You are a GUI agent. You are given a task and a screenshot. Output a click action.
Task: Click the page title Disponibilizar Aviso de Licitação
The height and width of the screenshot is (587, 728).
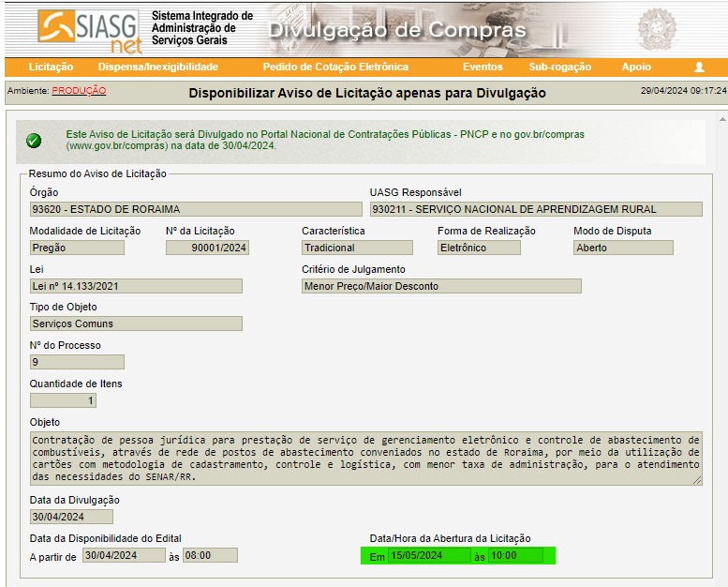[x=367, y=93]
